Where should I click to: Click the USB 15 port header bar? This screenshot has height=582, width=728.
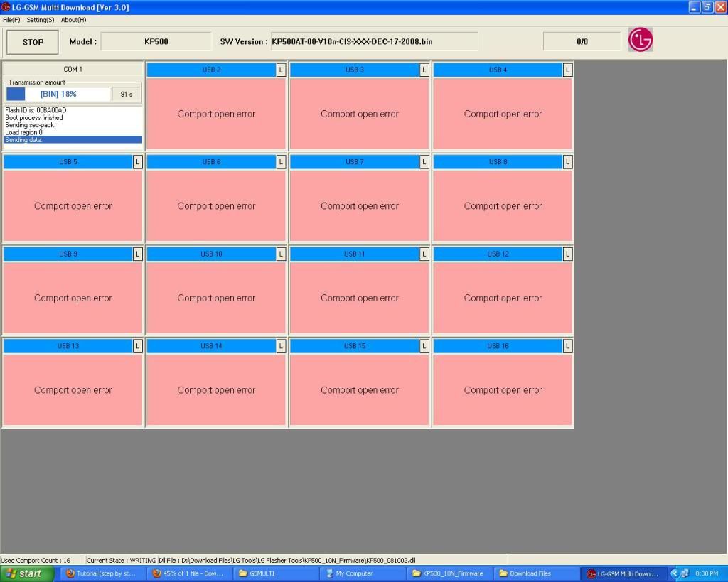(x=355, y=346)
